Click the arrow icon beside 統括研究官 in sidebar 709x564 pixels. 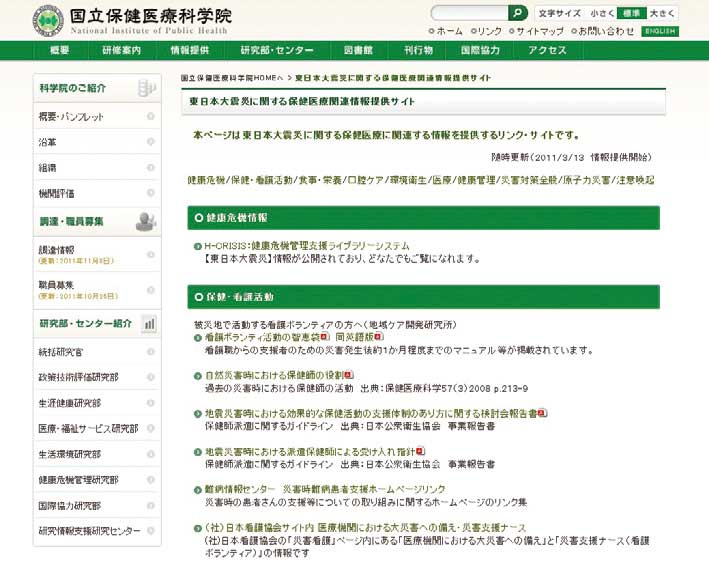click(x=150, y=352)
